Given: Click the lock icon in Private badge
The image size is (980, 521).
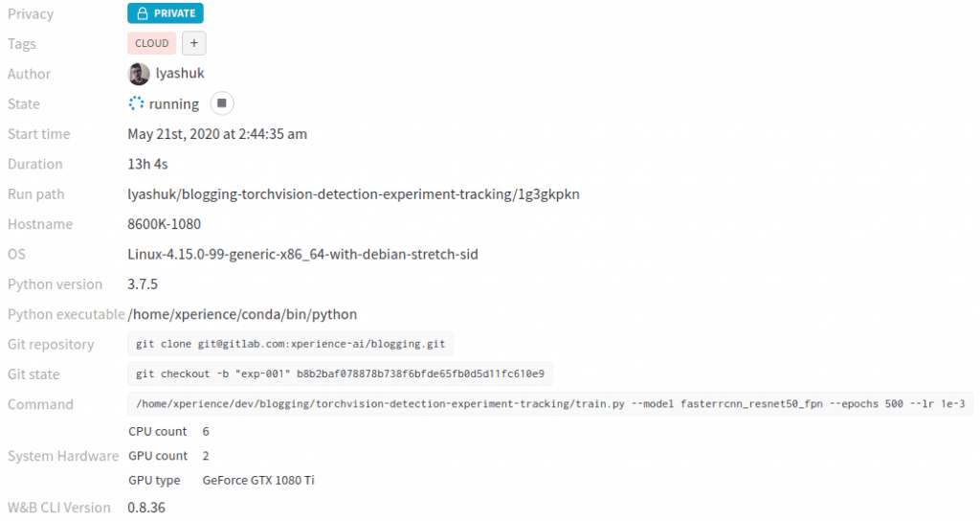Looking at the screenshot, I should [143, 13].
